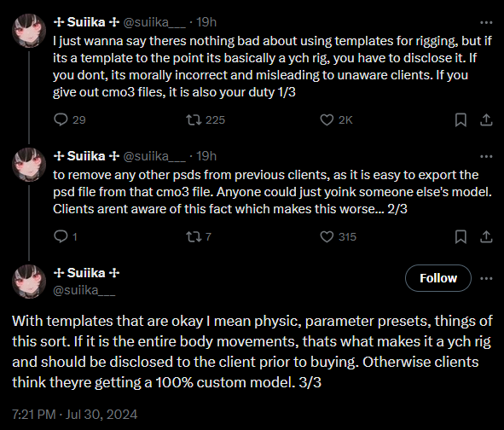Open the 7:21 PM Jul 30, 2024 timestamp
Image resolution: width=504 pixels, height=430 pixels.
74,415
